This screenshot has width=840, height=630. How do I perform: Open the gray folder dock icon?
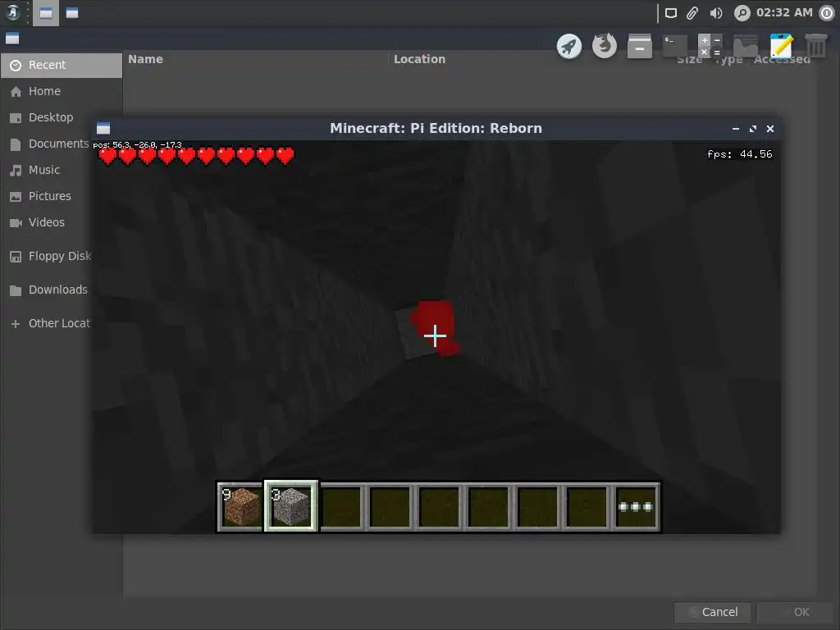tap(746, 47)
